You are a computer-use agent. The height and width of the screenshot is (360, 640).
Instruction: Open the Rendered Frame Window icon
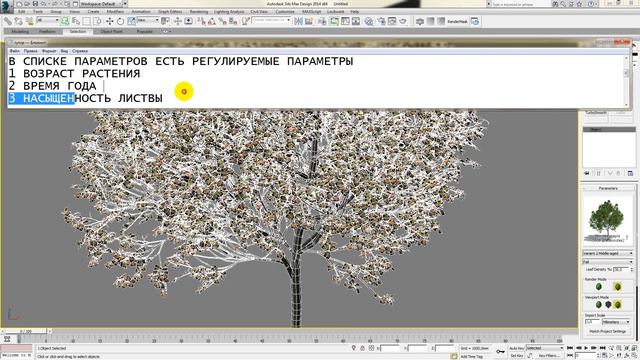392,21
